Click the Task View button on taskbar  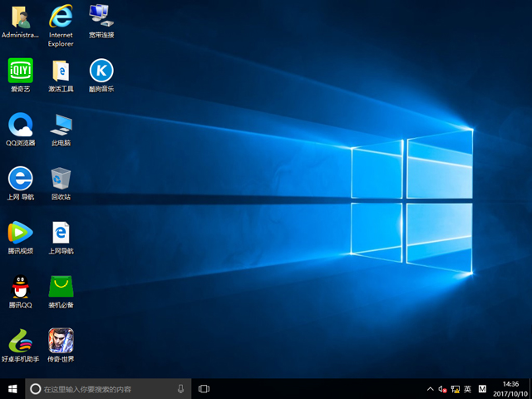pos(204,388)
